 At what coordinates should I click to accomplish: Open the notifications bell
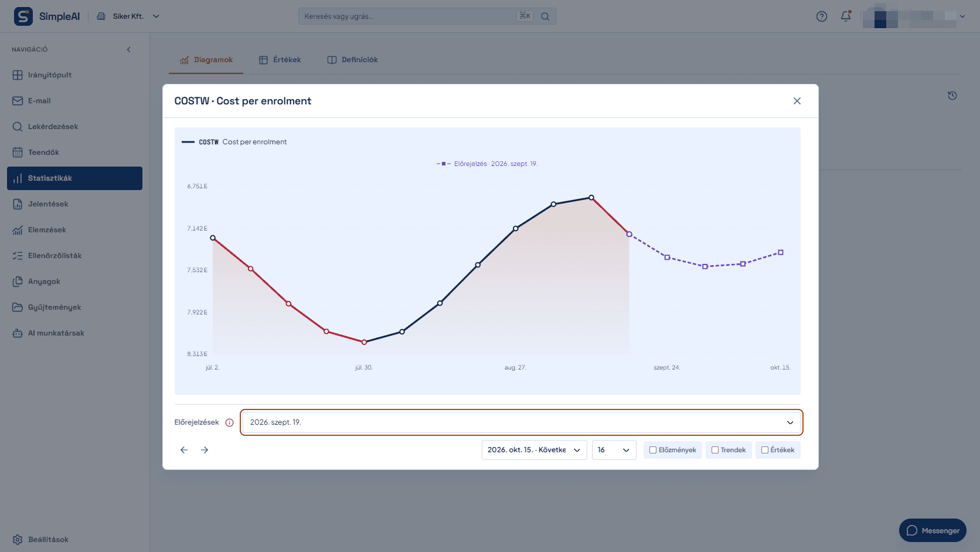pyautogui.click(x=846, y=16)
